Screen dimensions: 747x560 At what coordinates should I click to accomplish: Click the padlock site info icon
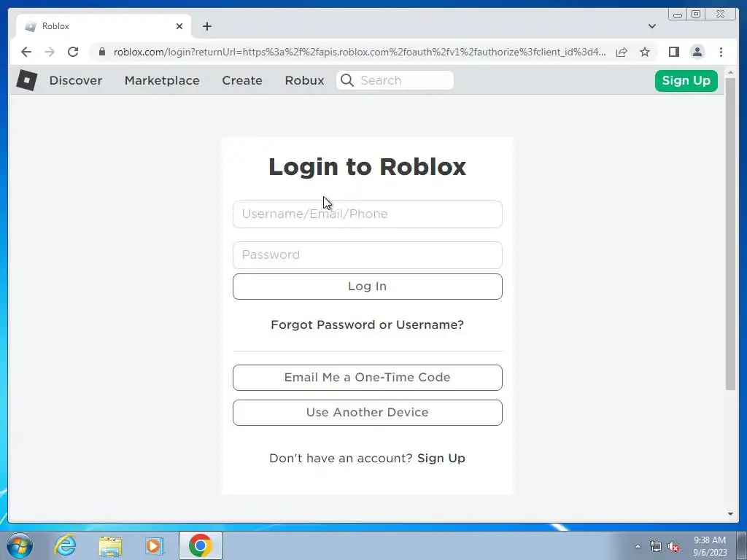(102, 52)
